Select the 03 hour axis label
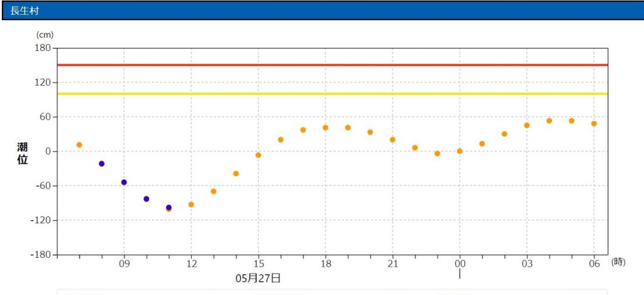The width and height of the screenshot is (644, 295). pos(527,264)
